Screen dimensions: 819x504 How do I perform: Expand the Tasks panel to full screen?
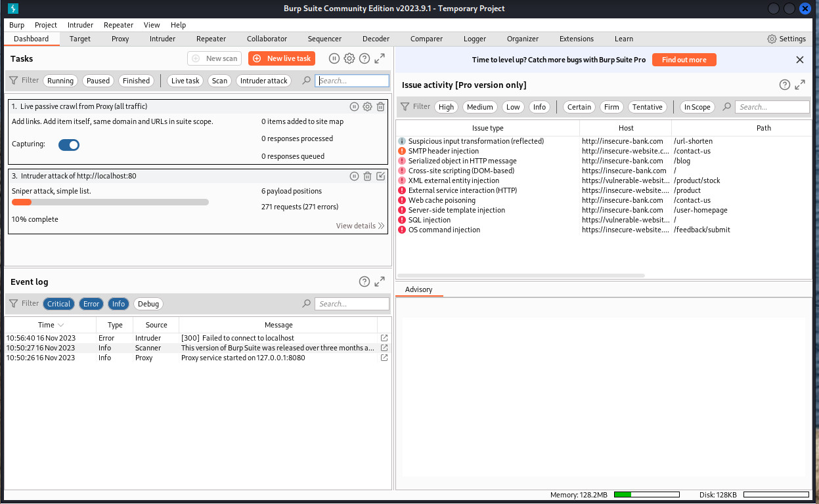point(379,58)
